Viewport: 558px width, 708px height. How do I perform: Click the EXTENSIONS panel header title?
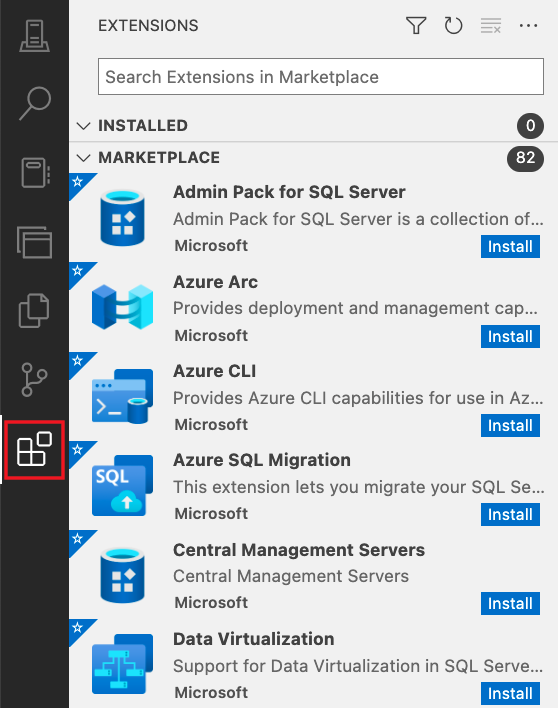(x=148, y=26)
